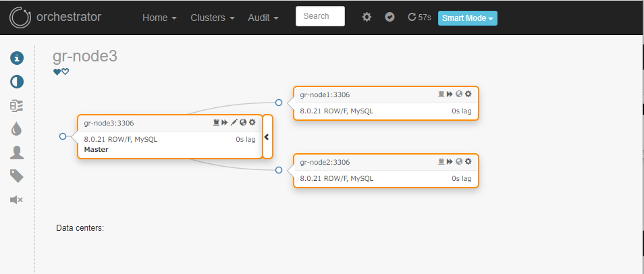Collapse replicas with gr-node3 chevron handle

point(267,137)
